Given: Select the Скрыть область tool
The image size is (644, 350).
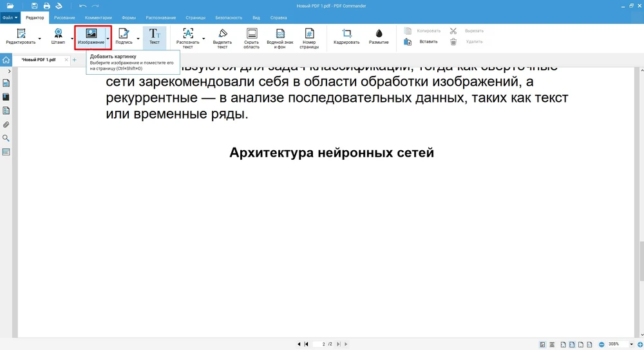Looking at the screenshot, I should (251, 38).
